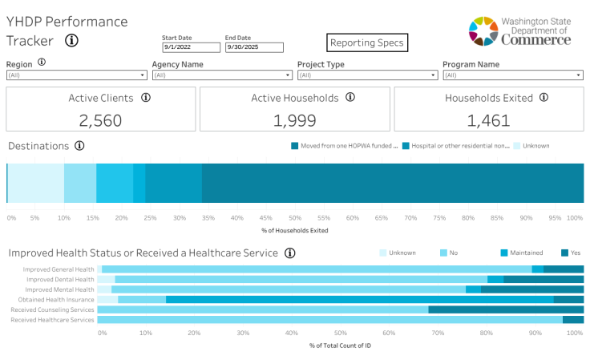
Task: Expand the Project Type dropdown
Action: click(x=368, y=75)
